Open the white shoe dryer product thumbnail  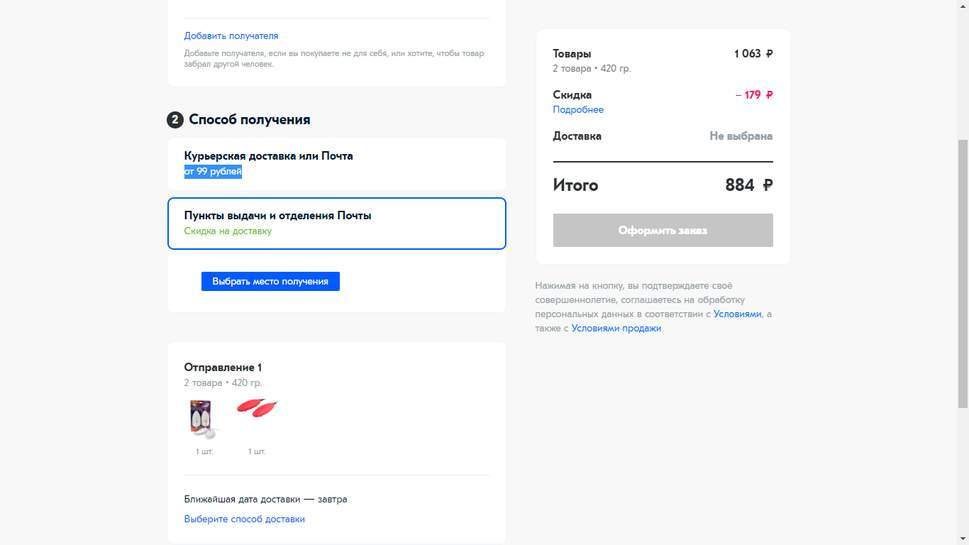coord(203,419)
